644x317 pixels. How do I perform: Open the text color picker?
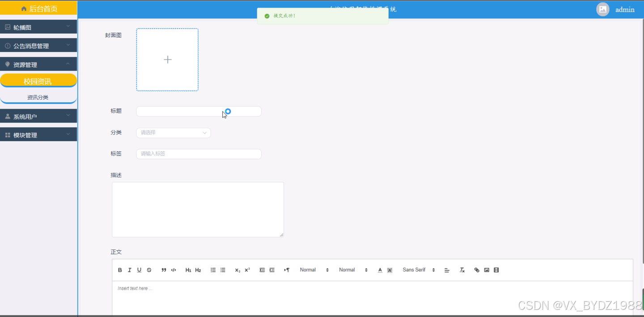pyautogui.click(x=380, y=270)
